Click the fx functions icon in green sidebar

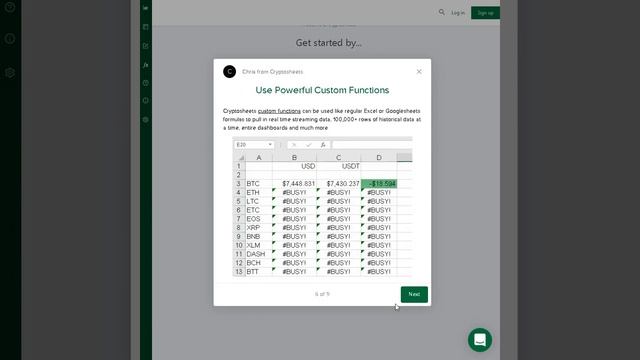(146, 65)
